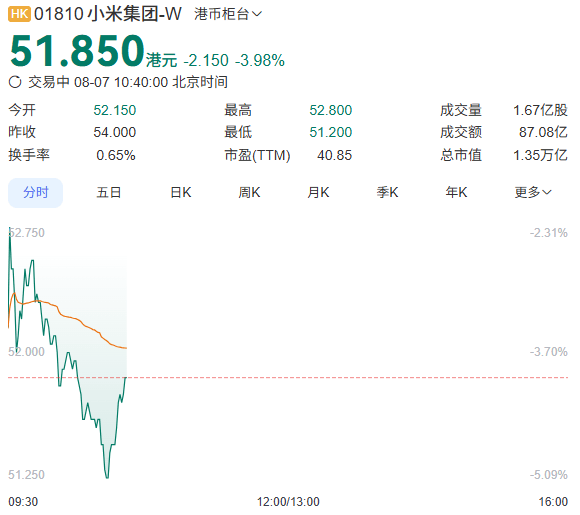Expand the 港币柜台 dropdown
The height and width of the screenshot is (515, 580).
coord(228,14)
